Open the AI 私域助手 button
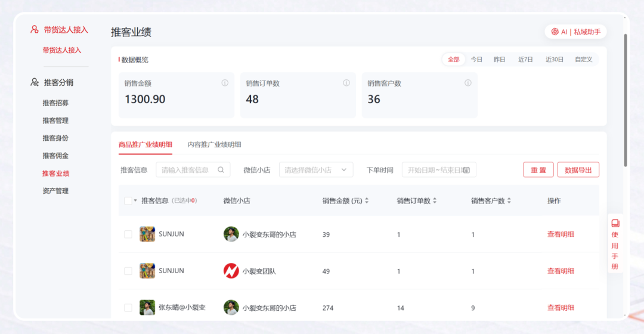Image resolution: width=644 pixels, height=334 pixels. click(x=575, y=32)
